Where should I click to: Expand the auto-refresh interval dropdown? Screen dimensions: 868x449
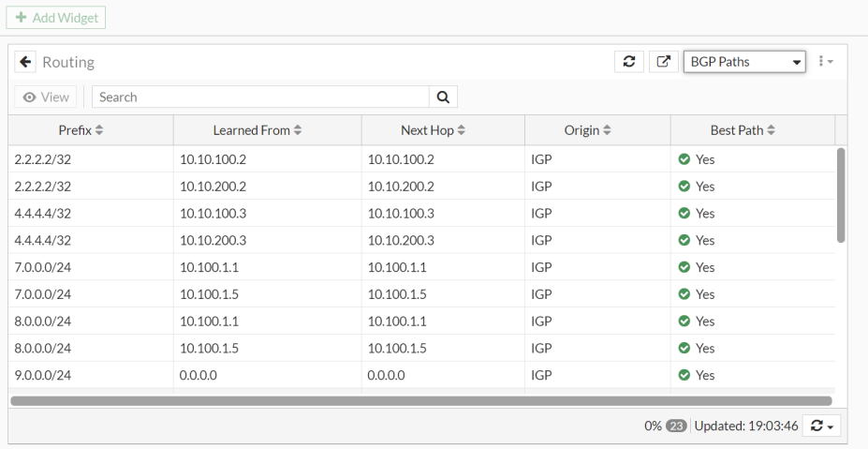821,426
